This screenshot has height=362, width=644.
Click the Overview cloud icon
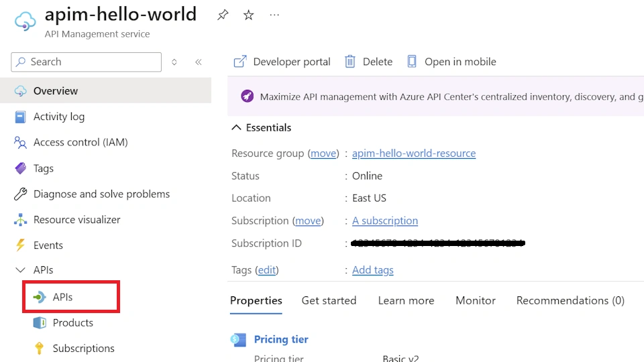coord(21,91)
